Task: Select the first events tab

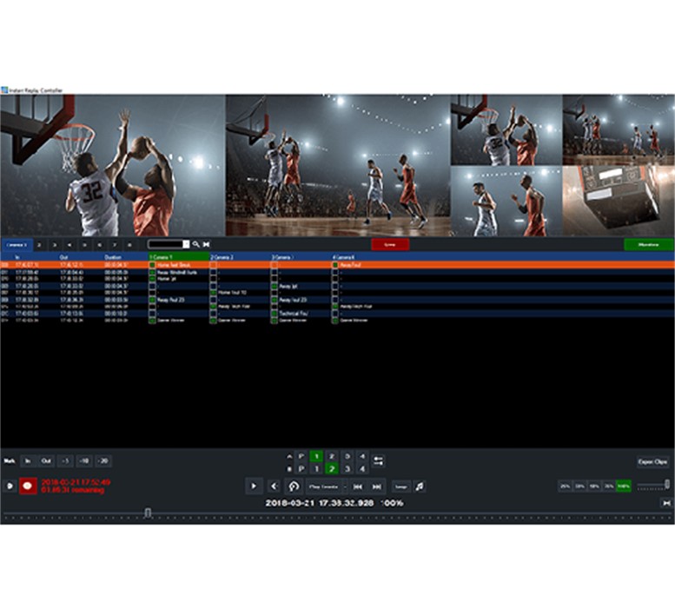Action: point(17,245)
